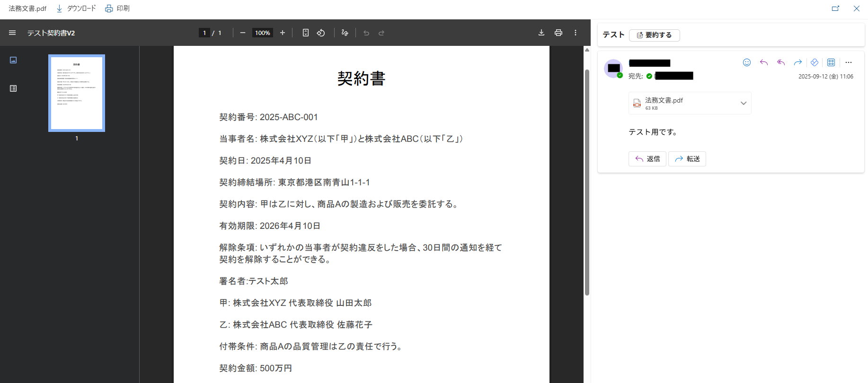Expand the 法務文書.pdf attachment options chevron
Image resolution: width=868 pixels, height=383 pixels.
tap(744, 103)
